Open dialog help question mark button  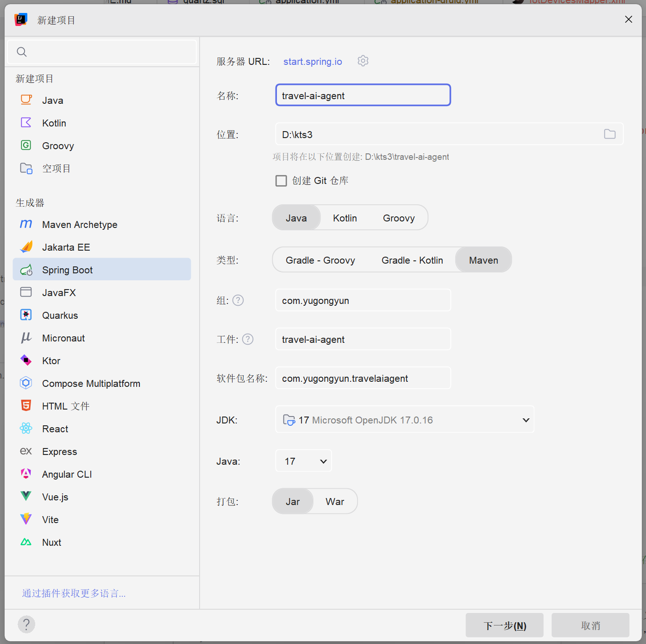coord(26,625)
